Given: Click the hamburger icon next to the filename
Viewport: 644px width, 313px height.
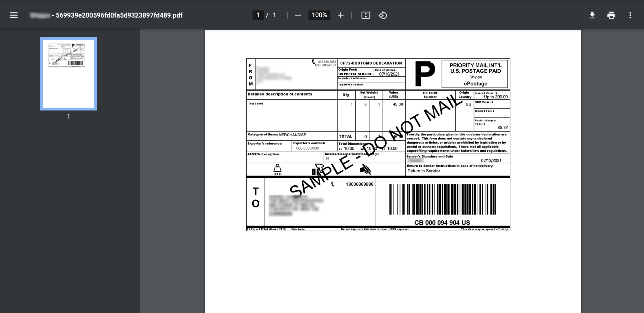Looking at the screenshot, I should [x=13, y=15].
